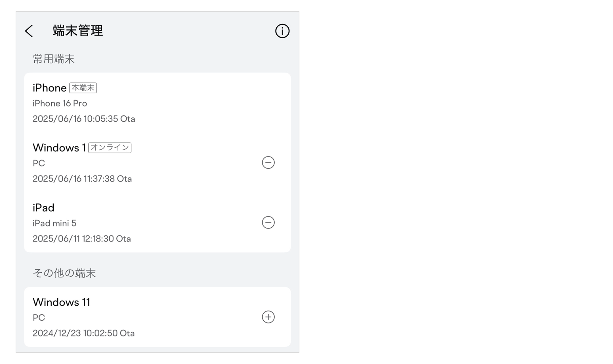Select the Windows 11 device name
The height and width of the screenshot is (364, 613).
click(x=61, y=302)
